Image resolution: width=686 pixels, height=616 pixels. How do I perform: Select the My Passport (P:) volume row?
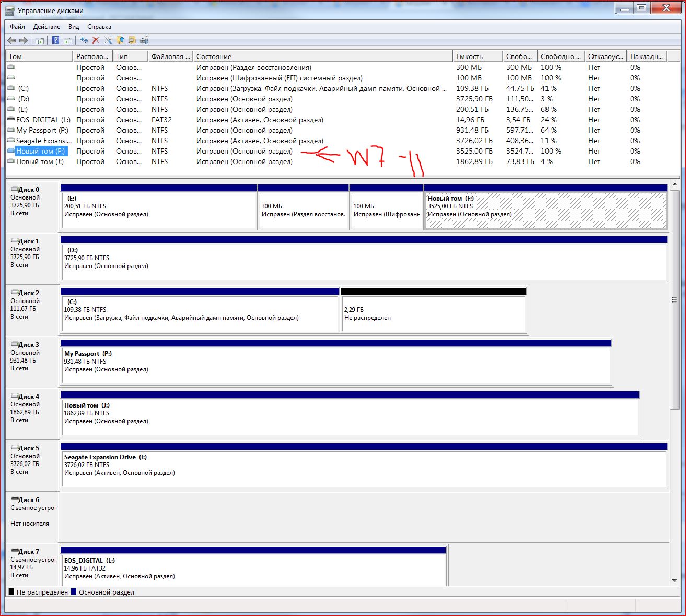coord(42,130)
